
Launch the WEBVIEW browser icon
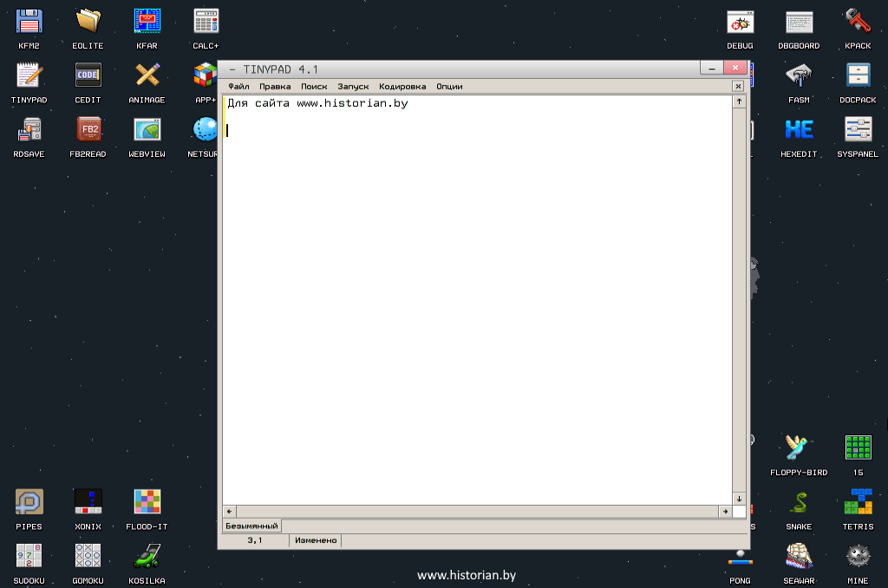coord(147,129)
